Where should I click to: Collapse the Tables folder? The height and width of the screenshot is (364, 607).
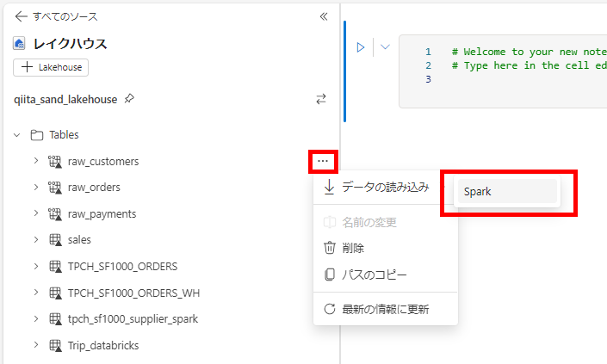click(x=16, y=135)
